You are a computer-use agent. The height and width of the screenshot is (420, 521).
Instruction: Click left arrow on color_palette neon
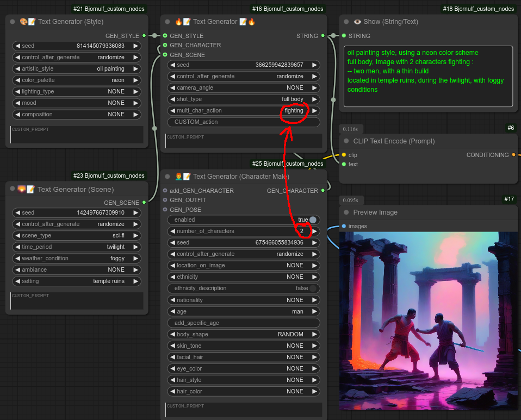point(17,80)
